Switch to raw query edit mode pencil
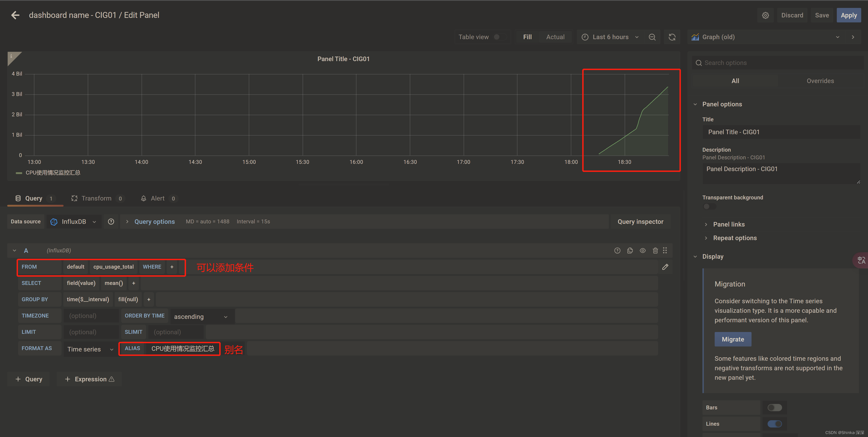 pyautogui.click(x=665, y=267)
